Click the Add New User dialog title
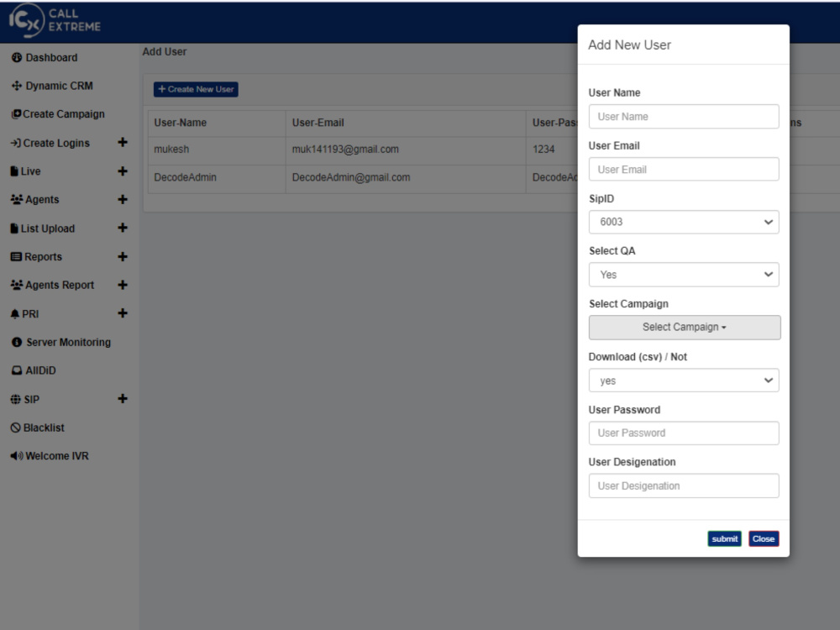This screenshot has height=630, width=840. (629, 45)
